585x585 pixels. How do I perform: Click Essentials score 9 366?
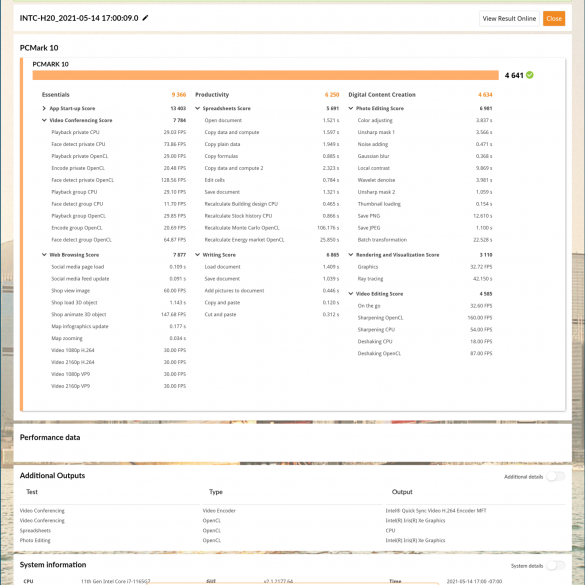[x=178, y=94]
